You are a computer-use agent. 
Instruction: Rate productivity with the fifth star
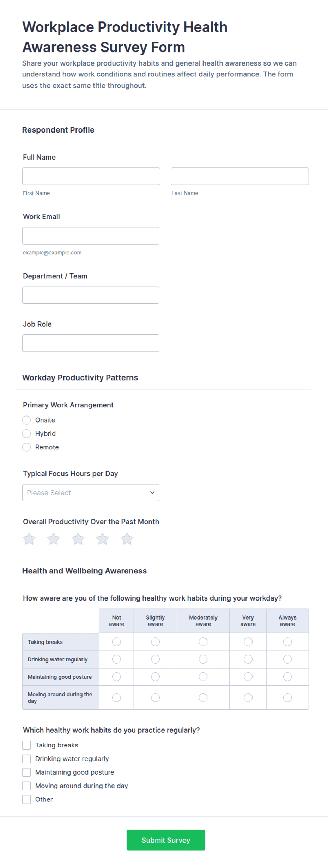(x=127, y=538)
